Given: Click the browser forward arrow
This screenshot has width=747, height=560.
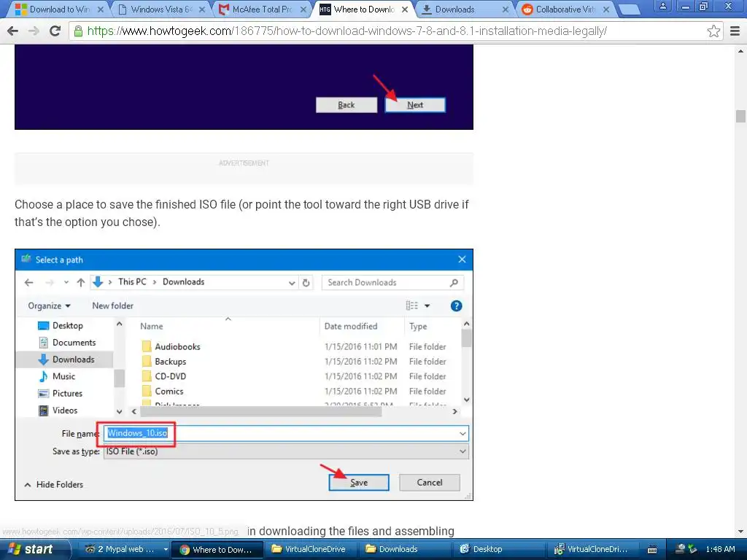Looking at the screenshot, I should click(x=34, y=31).
